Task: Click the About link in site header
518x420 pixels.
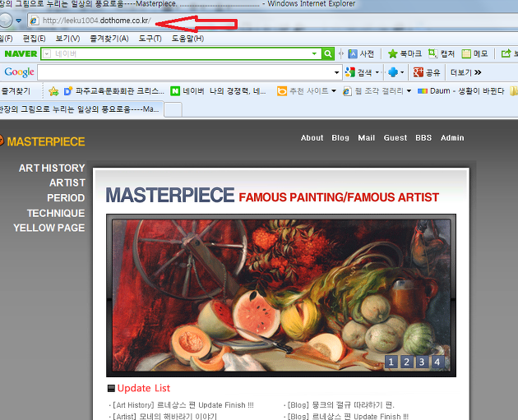Action: (x=312, y=138)
